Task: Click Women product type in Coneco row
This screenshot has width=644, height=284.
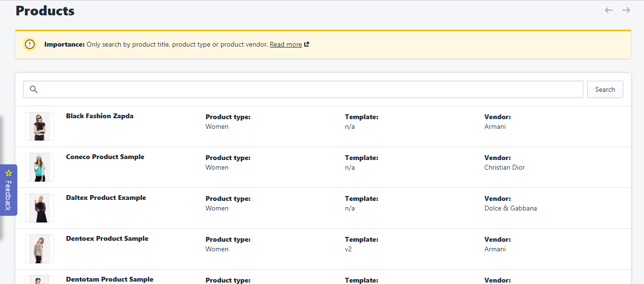Action: point(217,167)
